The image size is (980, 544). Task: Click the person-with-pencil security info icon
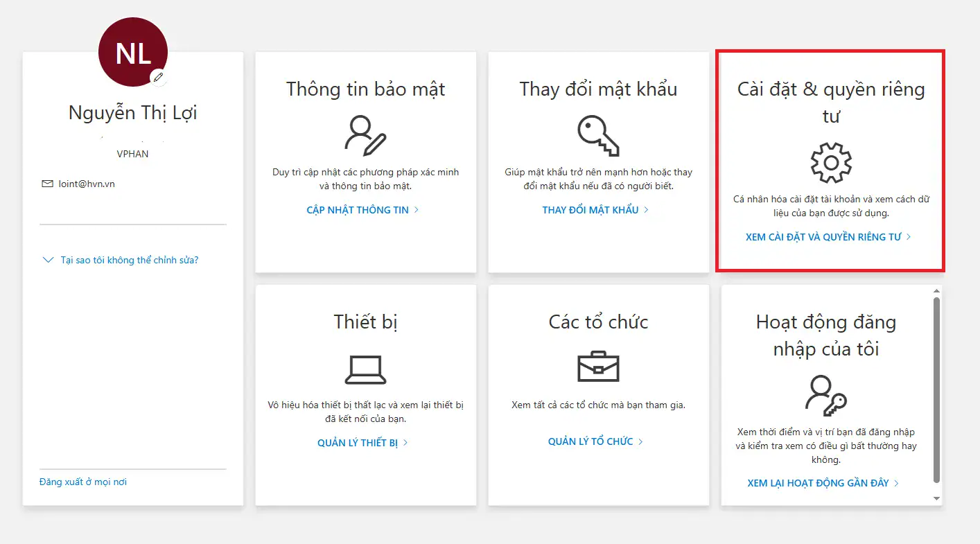pyautogui.click(x=365, y=134)
